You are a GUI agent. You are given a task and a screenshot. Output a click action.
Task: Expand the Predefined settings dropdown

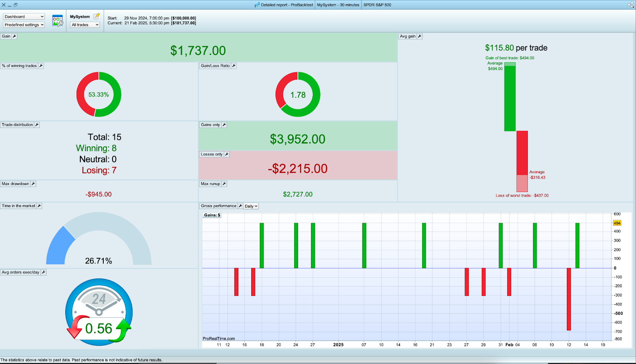[x=24, y=25]
